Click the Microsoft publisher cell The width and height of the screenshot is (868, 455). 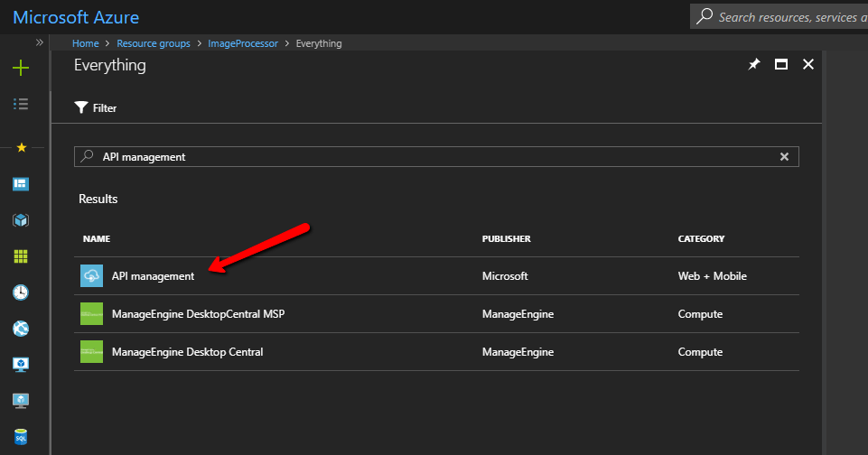point(505,275)
